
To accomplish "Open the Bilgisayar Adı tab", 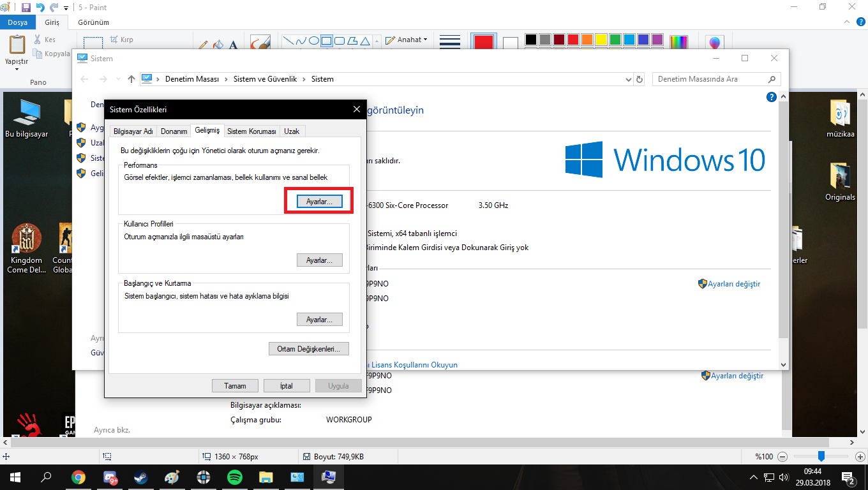I will 133,131.
